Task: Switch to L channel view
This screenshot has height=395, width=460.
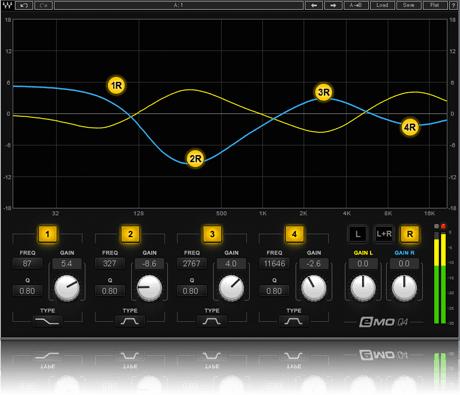Action: click(357, 234)
